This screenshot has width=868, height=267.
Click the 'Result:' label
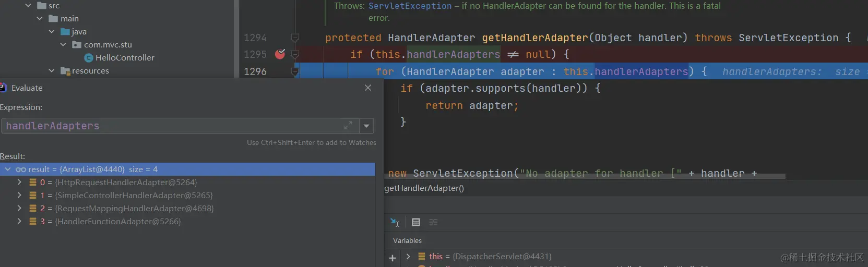[x=13, y=156]
